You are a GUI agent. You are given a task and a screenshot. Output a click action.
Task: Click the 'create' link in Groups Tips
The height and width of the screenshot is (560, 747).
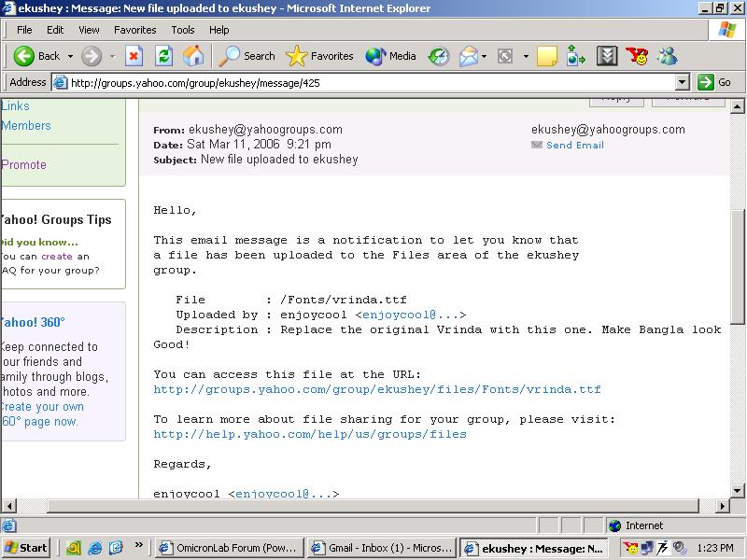[x=57, y=256]
